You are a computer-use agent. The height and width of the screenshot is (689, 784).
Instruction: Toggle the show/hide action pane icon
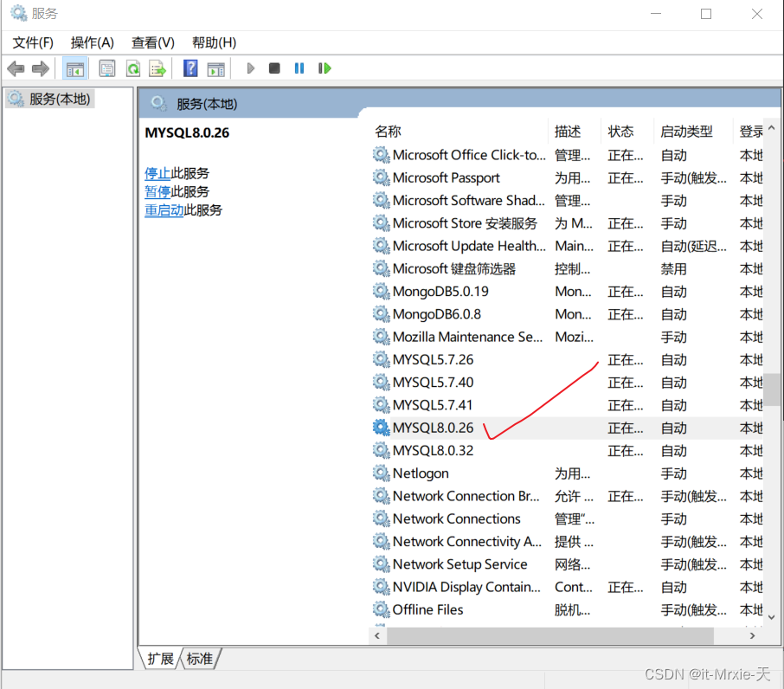point(216,69)
